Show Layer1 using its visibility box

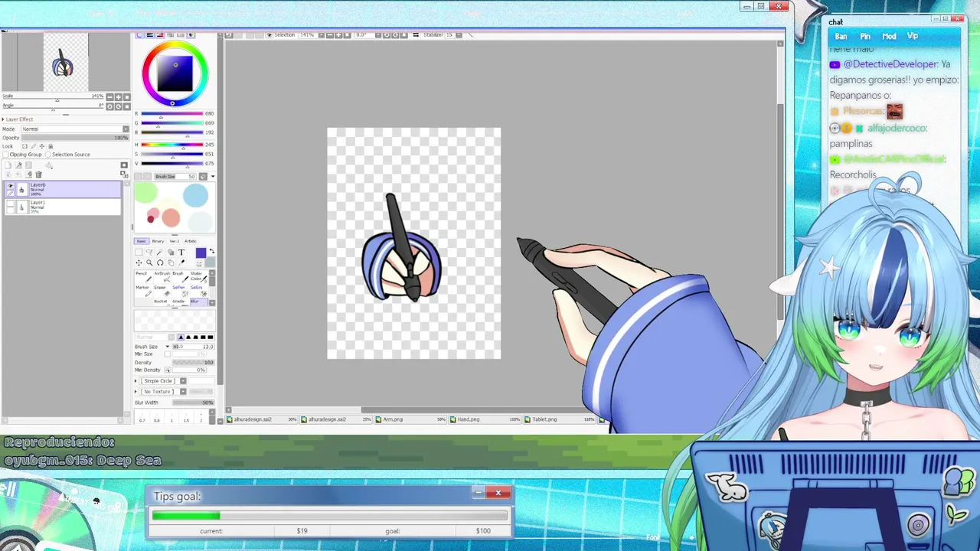(11, 203)
